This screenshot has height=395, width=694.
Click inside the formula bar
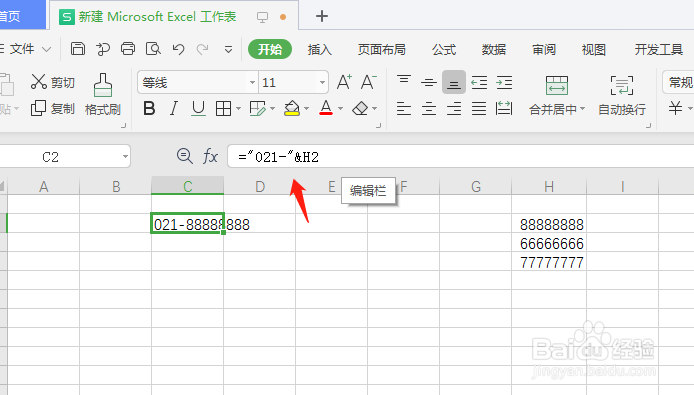click(460, 156)
